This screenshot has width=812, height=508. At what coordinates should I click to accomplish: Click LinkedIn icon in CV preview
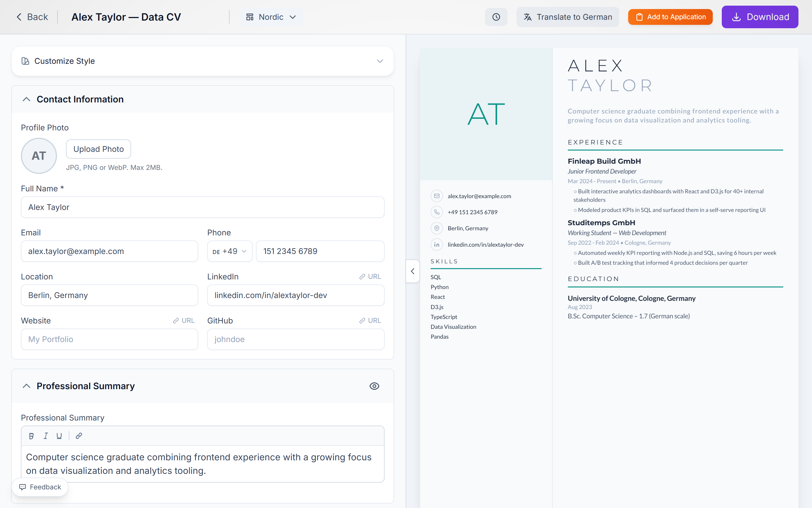(x=436, y=244)
